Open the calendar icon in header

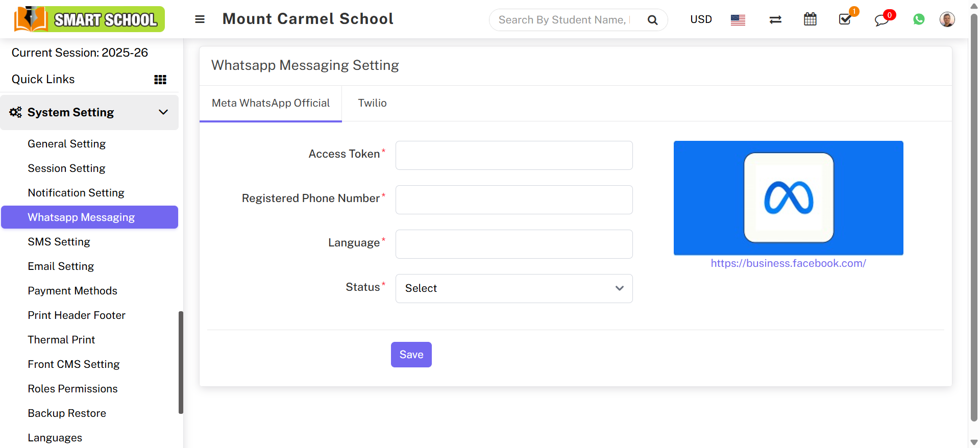coord(810,20)
